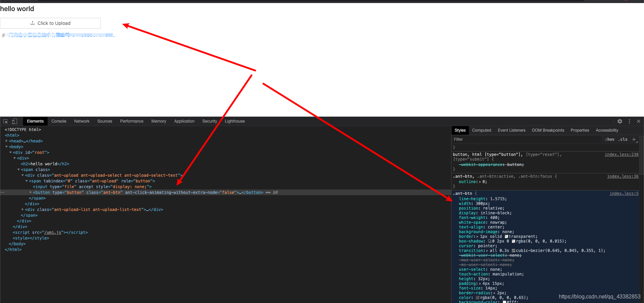Open the color rgba(0,0,0,0.65) swatch
Image resolution: width=644 pixels, height=303 pixels.
pos(478,298)
